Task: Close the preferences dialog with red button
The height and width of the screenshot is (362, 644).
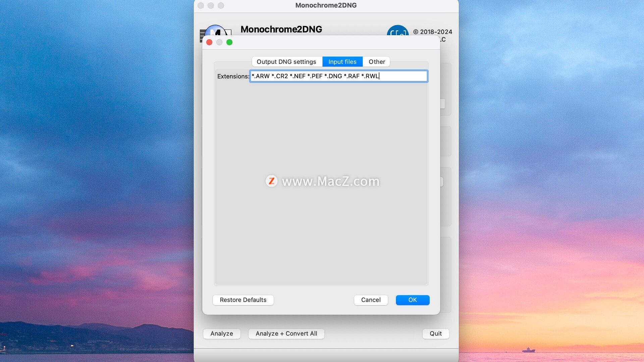Action: [209, 42]
